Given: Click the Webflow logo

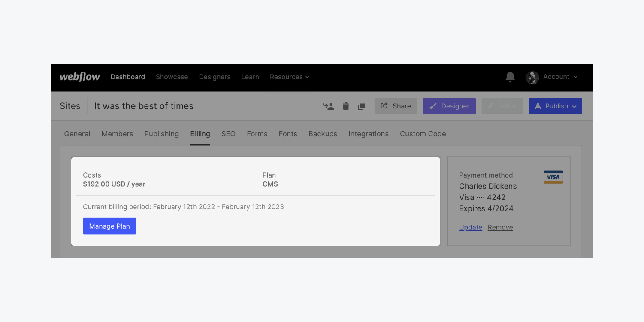Looking at the screenshot, I should point(80,77).
